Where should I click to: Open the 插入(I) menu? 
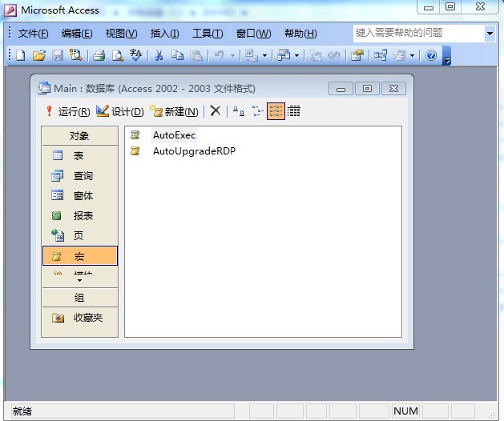click(x=164, y=34)
